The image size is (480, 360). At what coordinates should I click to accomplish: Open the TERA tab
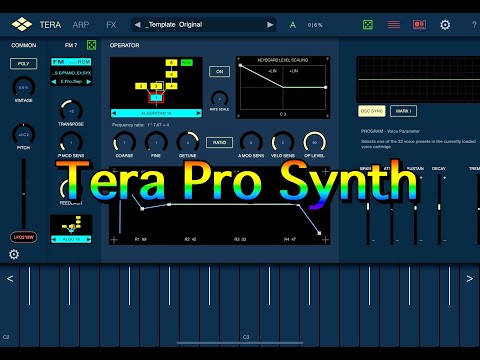click(x=50, y=25)
